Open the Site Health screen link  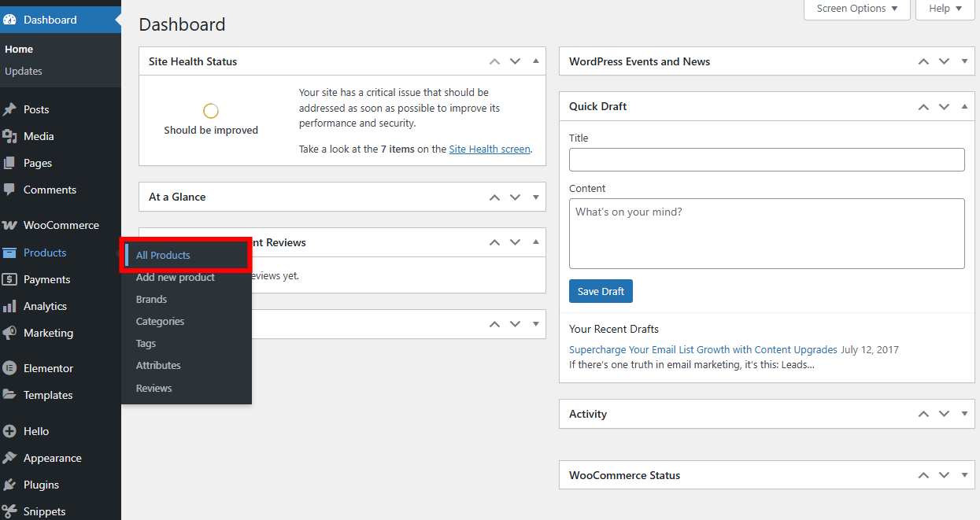pos(489,149)
